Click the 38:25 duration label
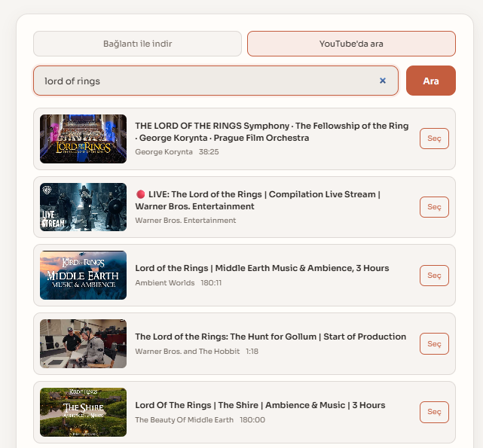 209,152
